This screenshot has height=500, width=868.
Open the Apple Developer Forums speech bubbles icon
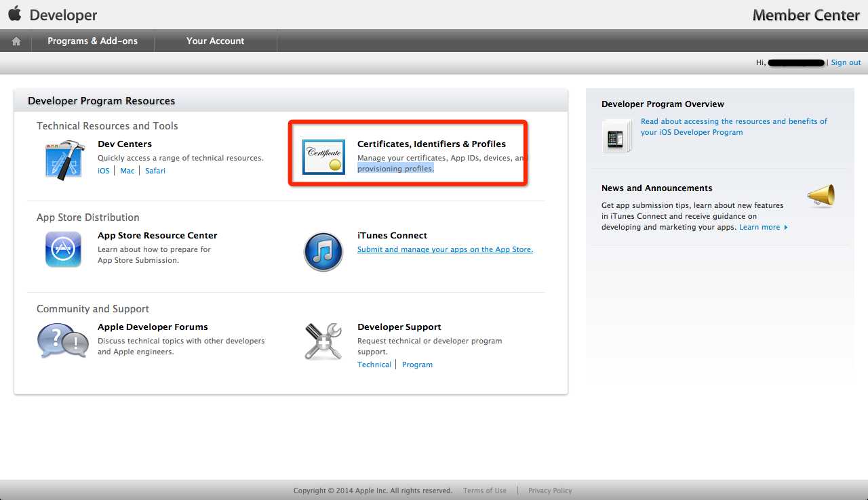(x=62, y=340)
